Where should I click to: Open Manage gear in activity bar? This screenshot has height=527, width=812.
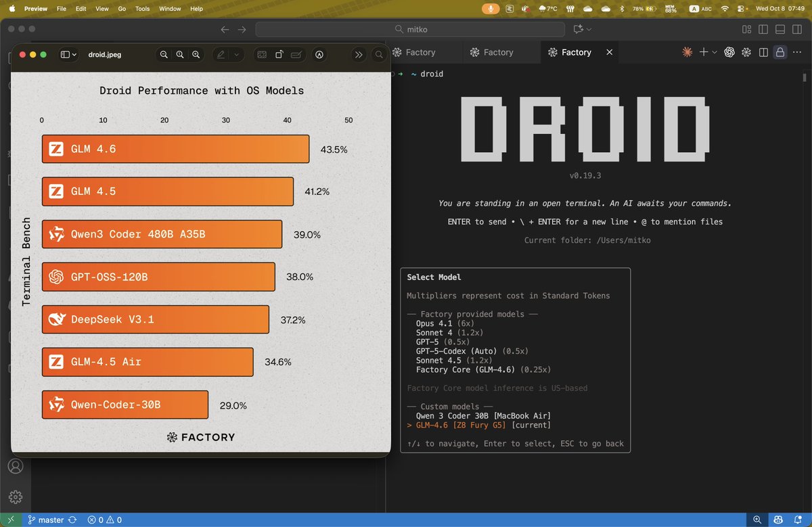pyautogui.click(x=16, y=497)
